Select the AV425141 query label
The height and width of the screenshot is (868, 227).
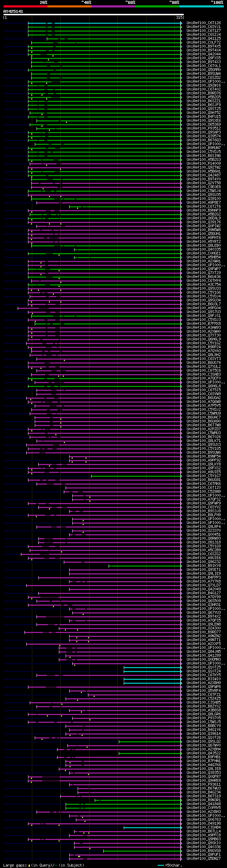pos(13,11)
